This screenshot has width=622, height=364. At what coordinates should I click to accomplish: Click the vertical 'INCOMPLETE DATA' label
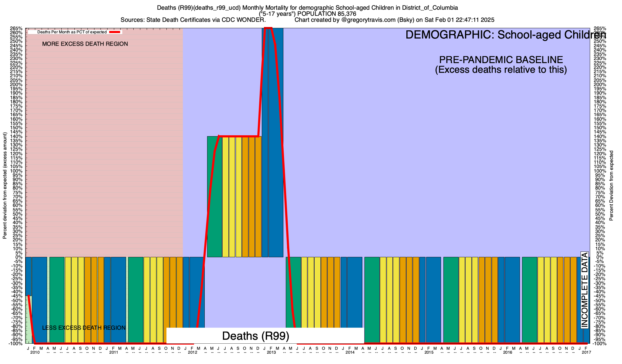(x=584, y=290)
